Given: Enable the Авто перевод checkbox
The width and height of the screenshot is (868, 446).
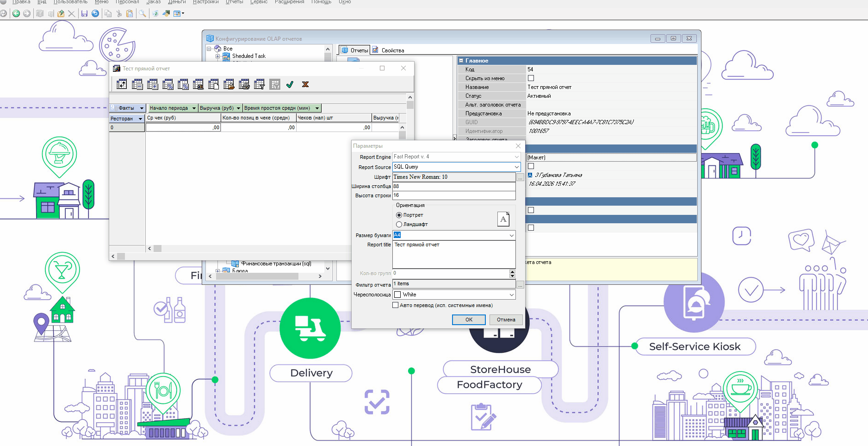Looking at the screenshot, I should coord(395,305).
